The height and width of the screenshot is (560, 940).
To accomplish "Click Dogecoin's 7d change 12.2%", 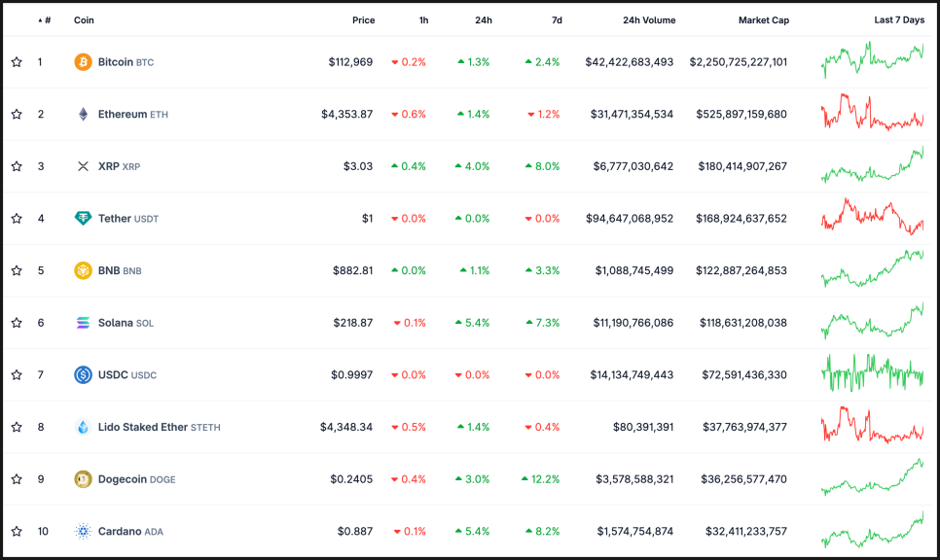I will click(x=541, y=478).
